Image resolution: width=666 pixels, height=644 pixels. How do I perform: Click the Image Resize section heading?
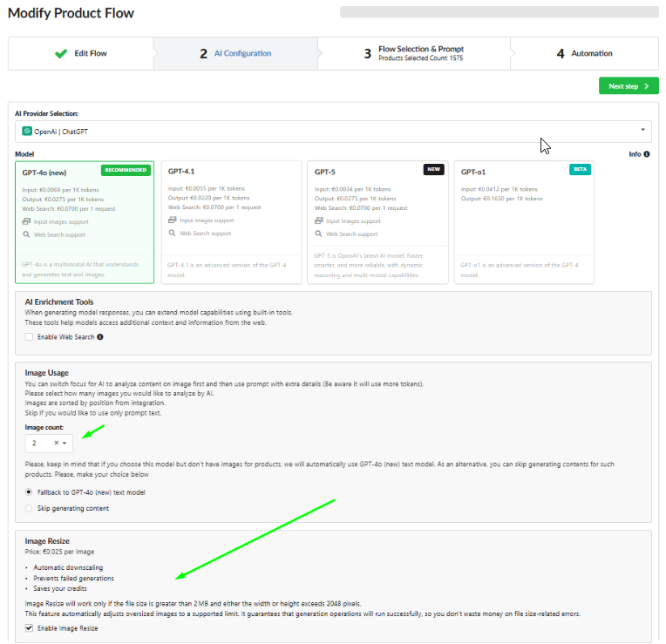47,541
